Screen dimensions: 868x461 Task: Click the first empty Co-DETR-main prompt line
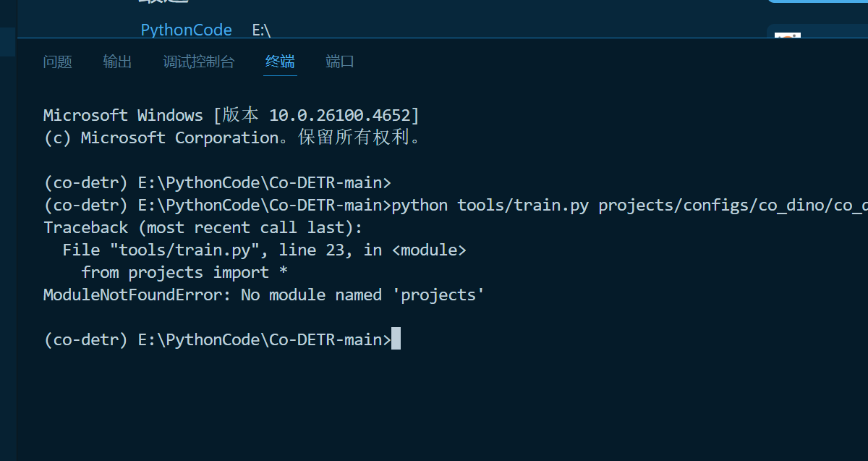(x=217, y=182)
